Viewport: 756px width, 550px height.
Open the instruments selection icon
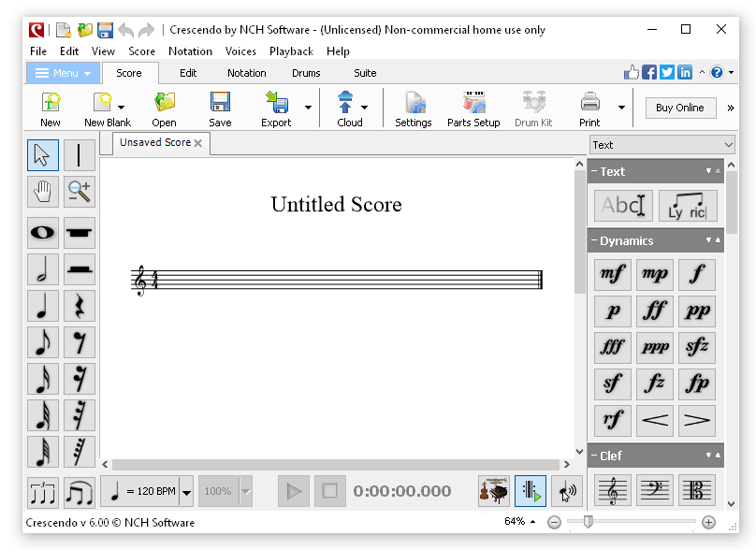(x=494, y=491)
